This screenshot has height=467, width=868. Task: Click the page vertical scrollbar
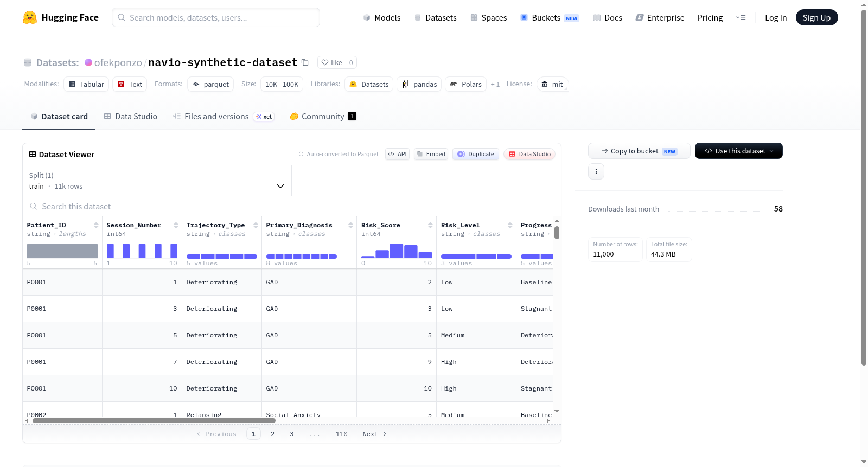[x=864, y=187]
